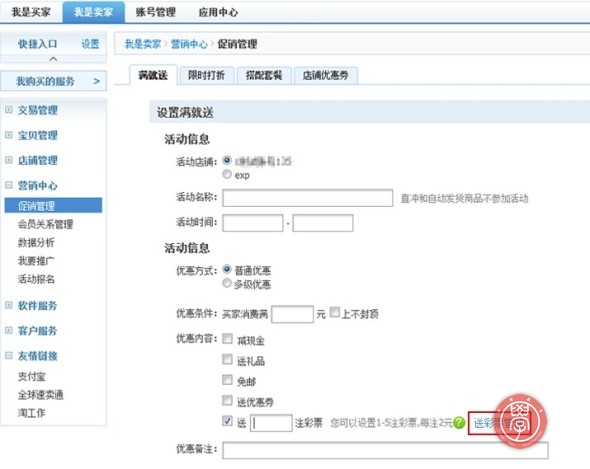Expand 交易管理 with its plus icon
The image size is (590, 469).
tap(9, 110)
